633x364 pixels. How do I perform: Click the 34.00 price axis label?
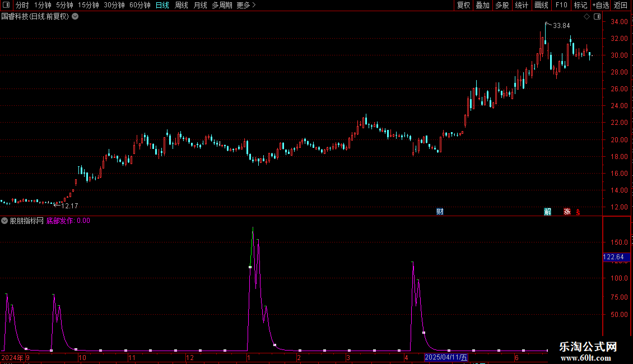(x=619, y=22)
